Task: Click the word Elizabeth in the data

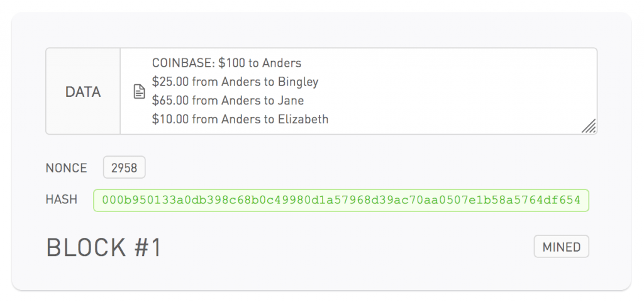Action: [x=303, y=119]
